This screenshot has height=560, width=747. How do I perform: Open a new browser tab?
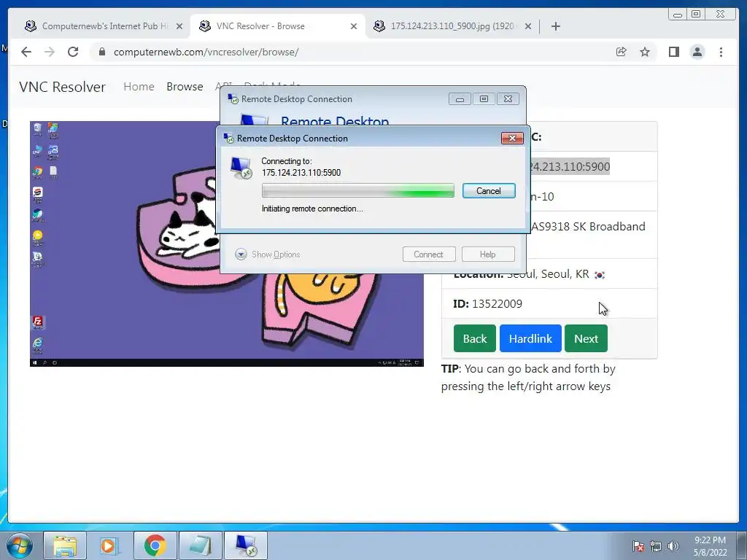pyautogui.click(x=555, y=26)
